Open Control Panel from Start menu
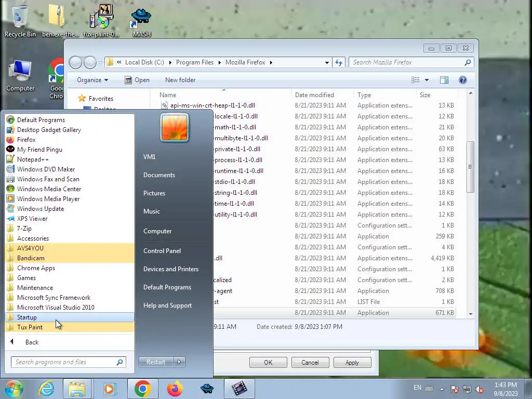 click(x=162, y=251)
